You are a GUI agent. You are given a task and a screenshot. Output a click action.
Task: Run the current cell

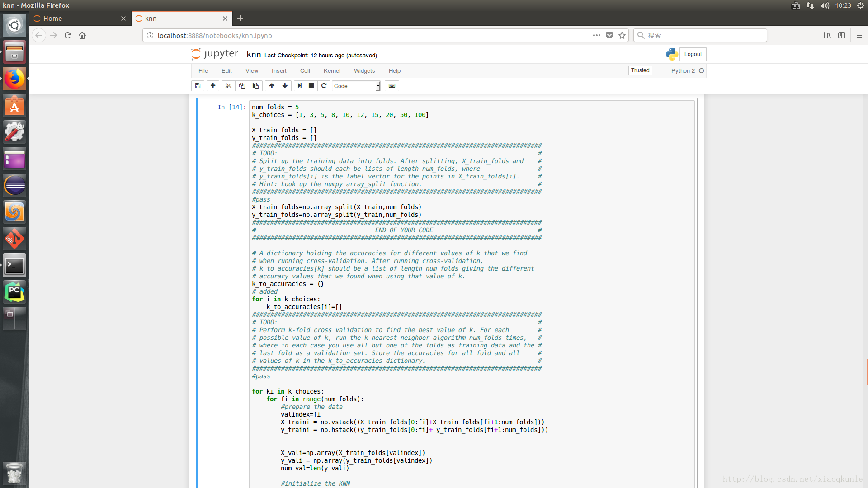coord(299,86)
